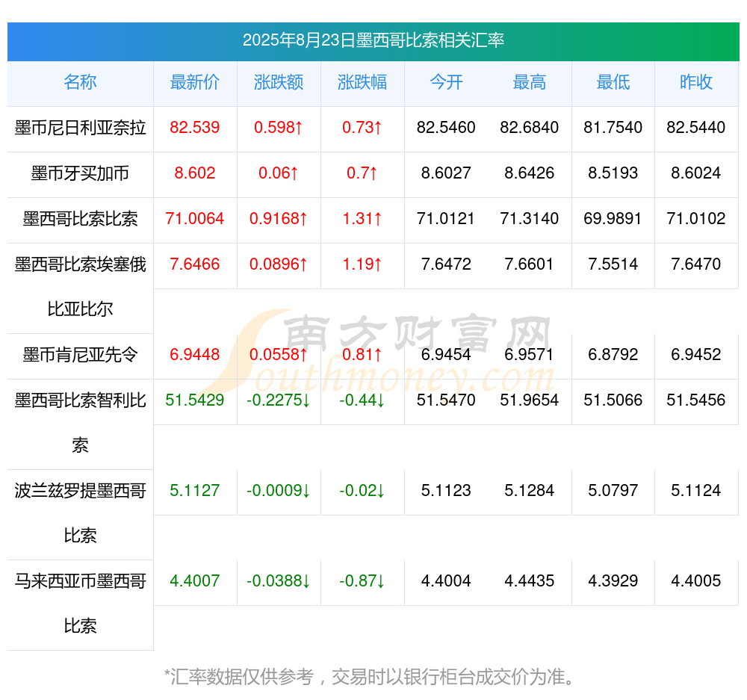The image size is (747, 700).
Task: Click the change percent 1.19↑
Action: (x=362, y=264)
